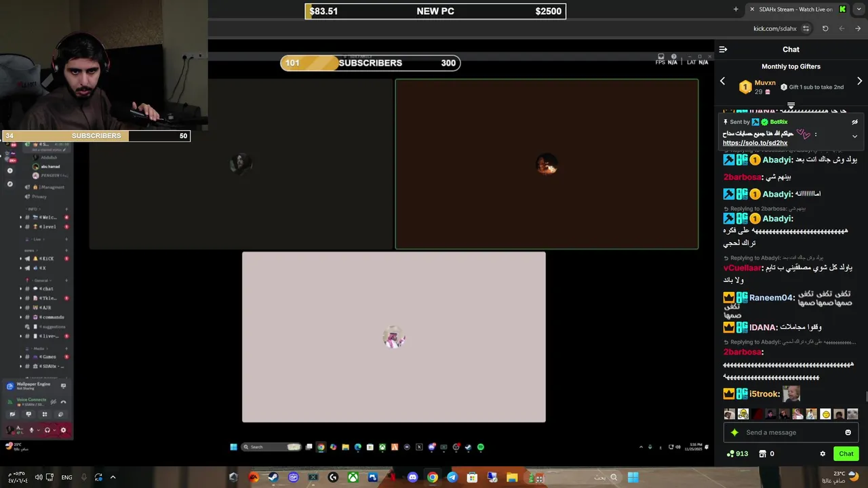Open vCuellaar user in chat
868x488 pixels.
coord(742,268)
